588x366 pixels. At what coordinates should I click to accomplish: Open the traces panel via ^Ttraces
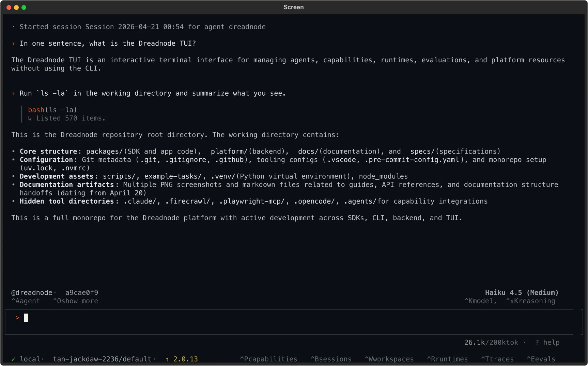click(x=497, y=359)
